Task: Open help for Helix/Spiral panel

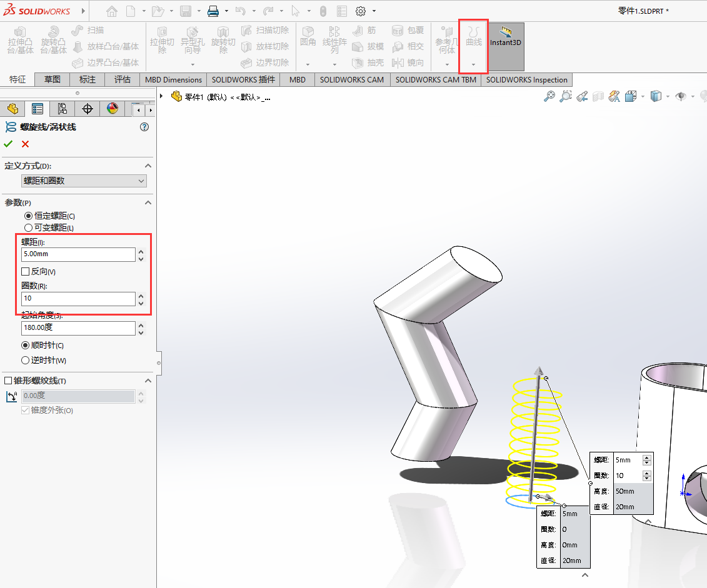Action: point(144,127)
